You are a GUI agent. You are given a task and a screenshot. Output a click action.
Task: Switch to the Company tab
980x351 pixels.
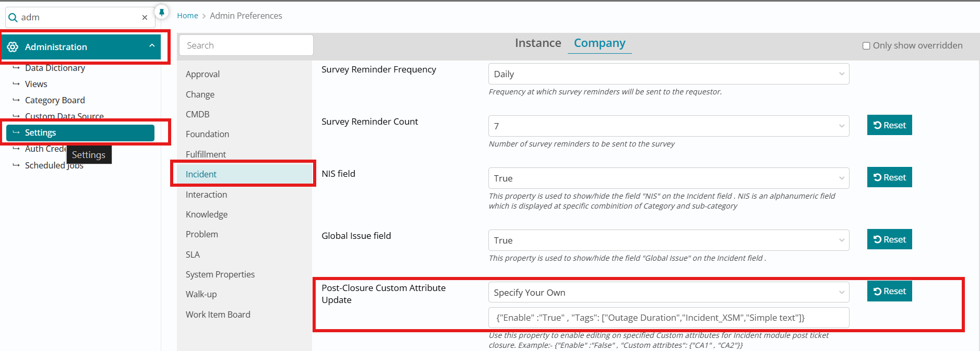coord(600,43)
